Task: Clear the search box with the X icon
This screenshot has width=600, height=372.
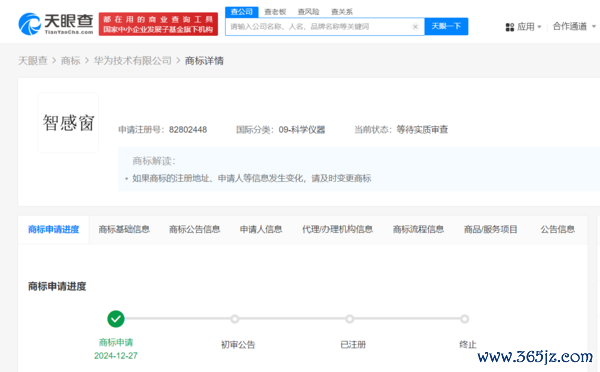Action: tap(415, 26)
